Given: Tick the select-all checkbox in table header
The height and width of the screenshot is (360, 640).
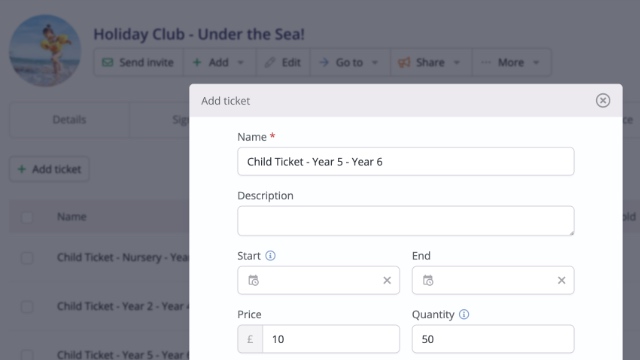Looking at the screenshot, I should coord(27,217).
